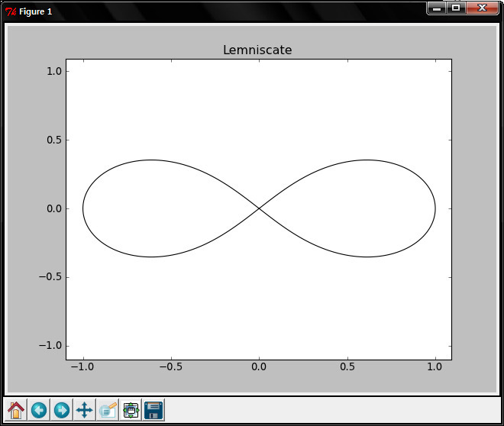Viewport: 504px width, 426px height.
Task: Click the y-axis label 1.0
Action: pyautogui.click(x=54, y=71)
